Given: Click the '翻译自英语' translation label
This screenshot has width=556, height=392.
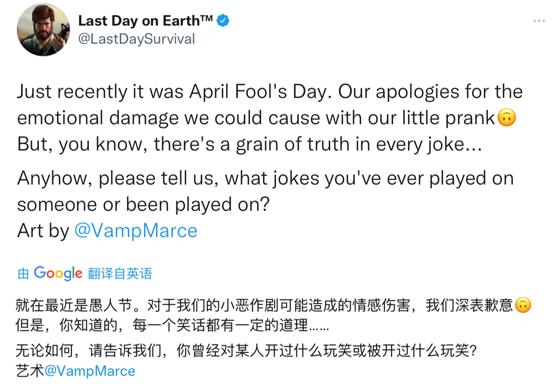Looking at the screenshot, I should pyautogui.click(x=120, y=274).
